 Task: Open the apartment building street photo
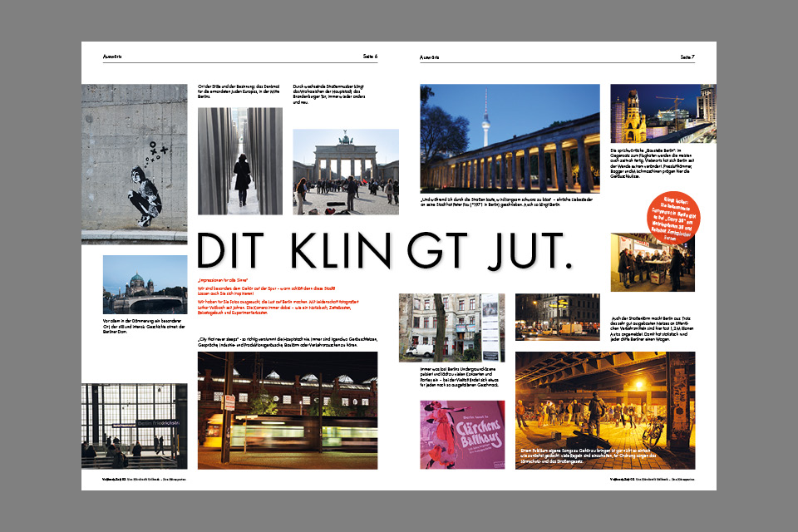(x=451, y=327)
